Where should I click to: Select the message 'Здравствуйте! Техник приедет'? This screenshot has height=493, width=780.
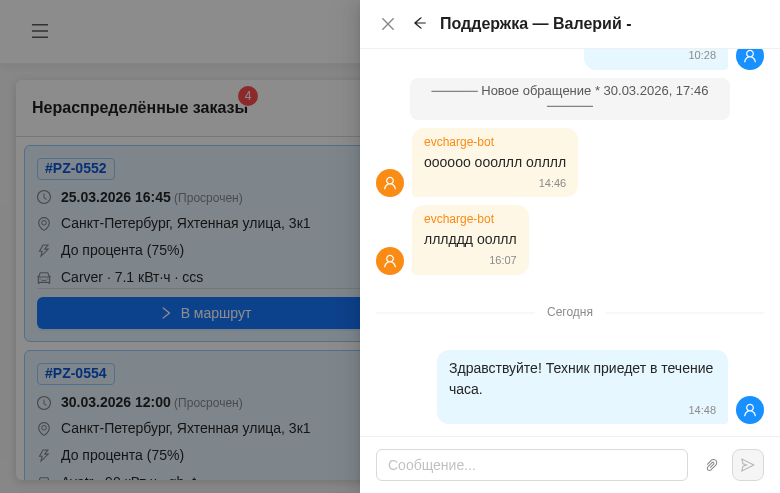pos(581,378)
